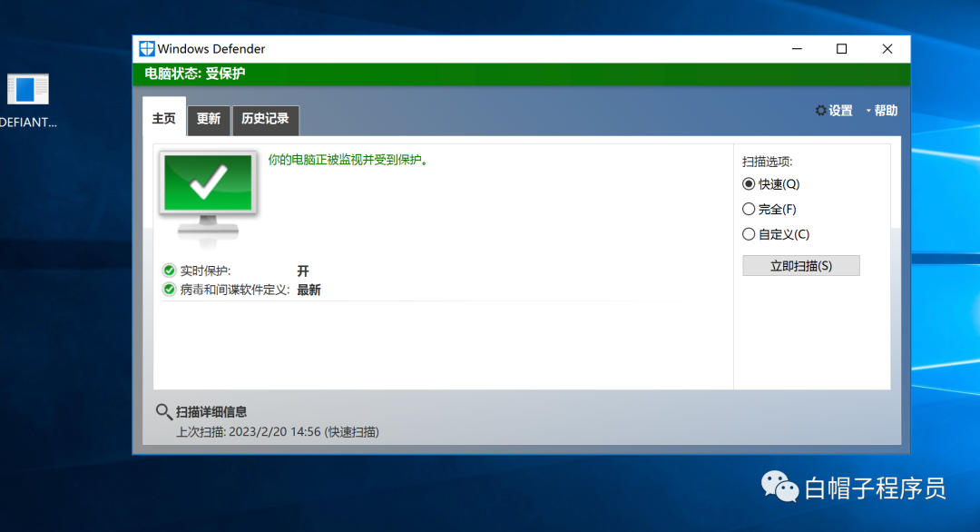Click the 扫描选项 label

pos(767,162)
